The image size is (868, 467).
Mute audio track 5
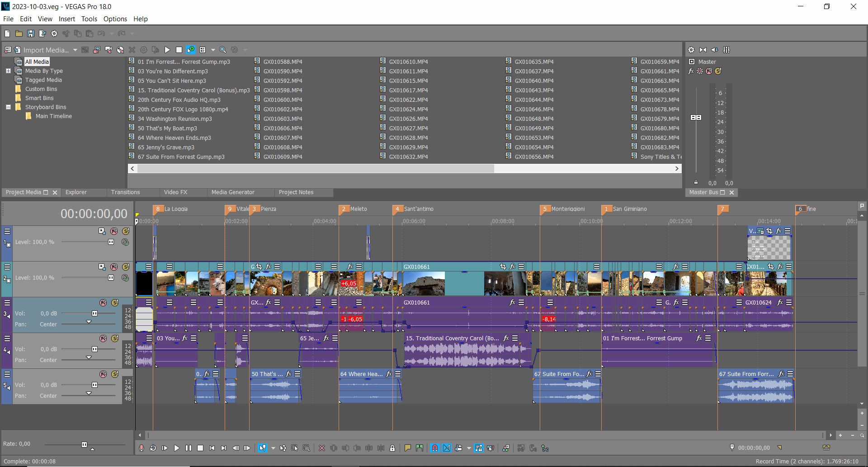pos(103,374)
